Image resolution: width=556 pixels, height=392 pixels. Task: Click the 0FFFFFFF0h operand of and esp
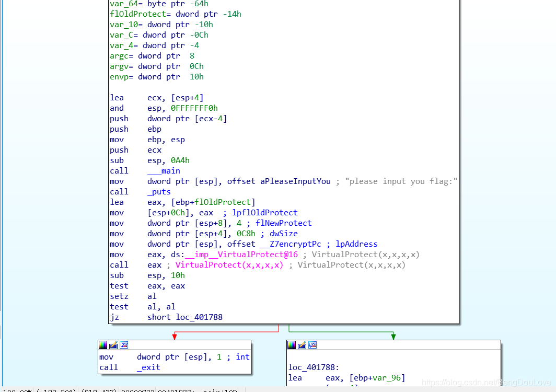[194, 108]
